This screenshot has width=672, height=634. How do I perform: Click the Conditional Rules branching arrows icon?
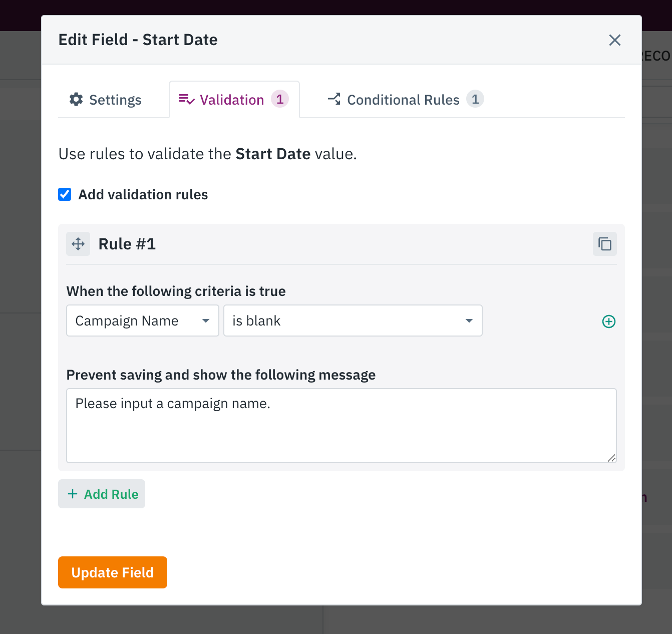334,99
